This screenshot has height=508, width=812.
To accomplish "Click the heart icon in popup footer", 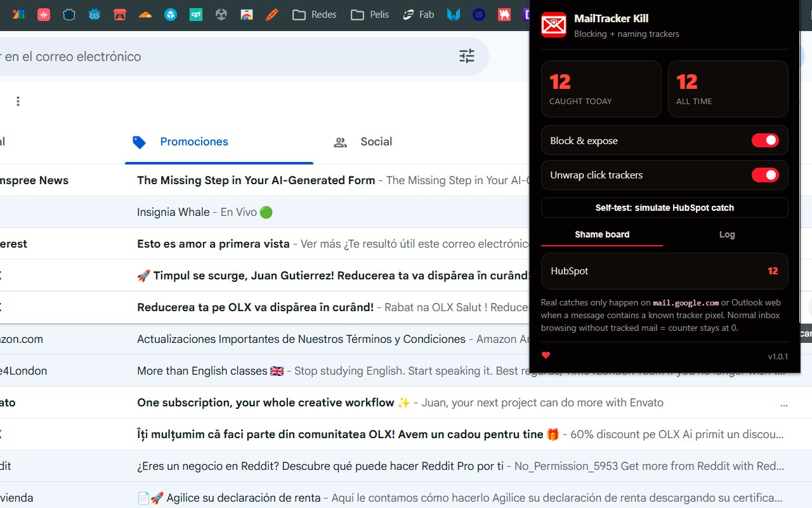I will click(546, 355).
